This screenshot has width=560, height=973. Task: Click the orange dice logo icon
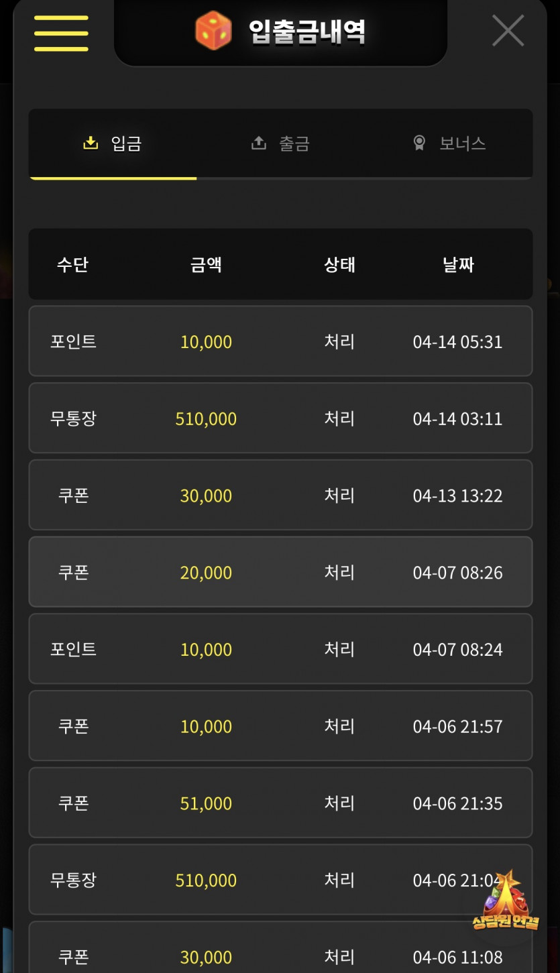click(213, 31)
